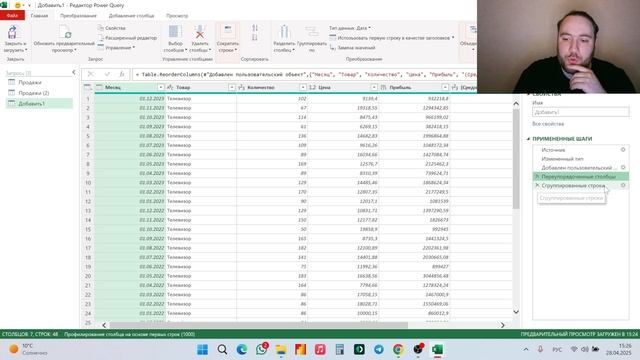The image size is (640, 360).
Task: Click the Refresh Preview icon
Action: coord(65,32)
